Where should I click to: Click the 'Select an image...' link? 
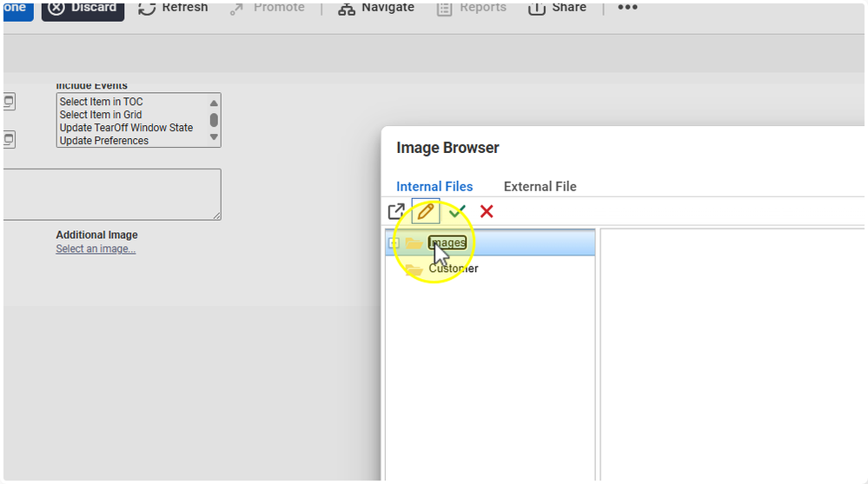[96, 249]
